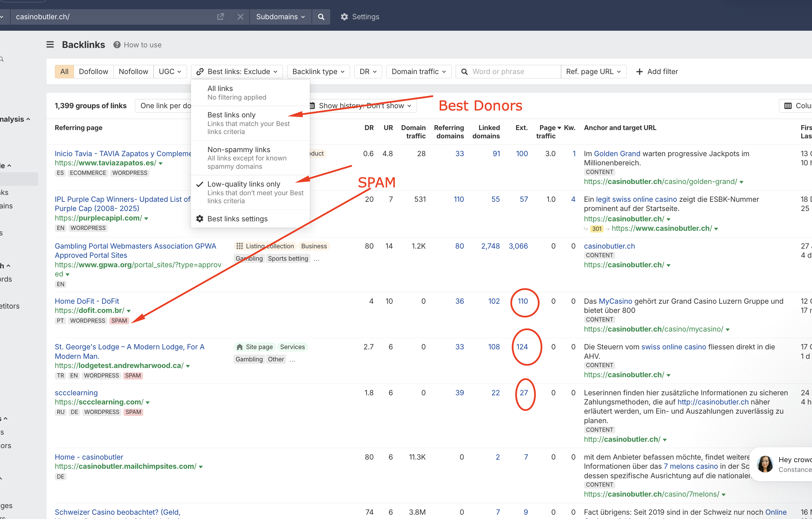Screen dimensions: 812x519
Task: Click Add filter button
Action: [657, 71]
